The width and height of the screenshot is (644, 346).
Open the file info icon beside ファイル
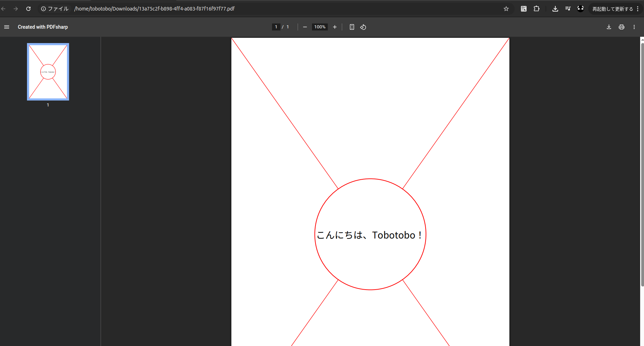coord(43,9)
